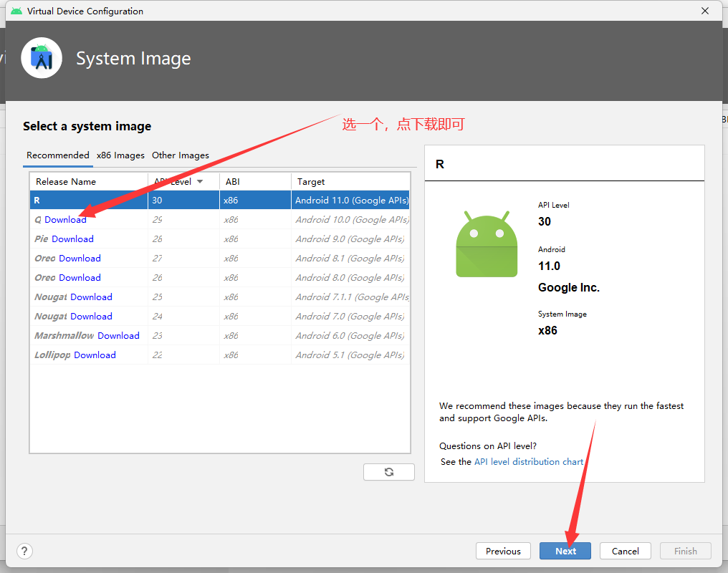Open the API Level sort dropdown arrow

coord(201,181)
